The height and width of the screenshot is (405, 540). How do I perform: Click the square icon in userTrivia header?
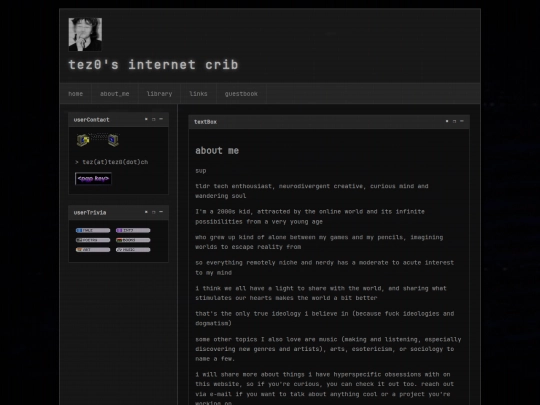click(154, 212)
